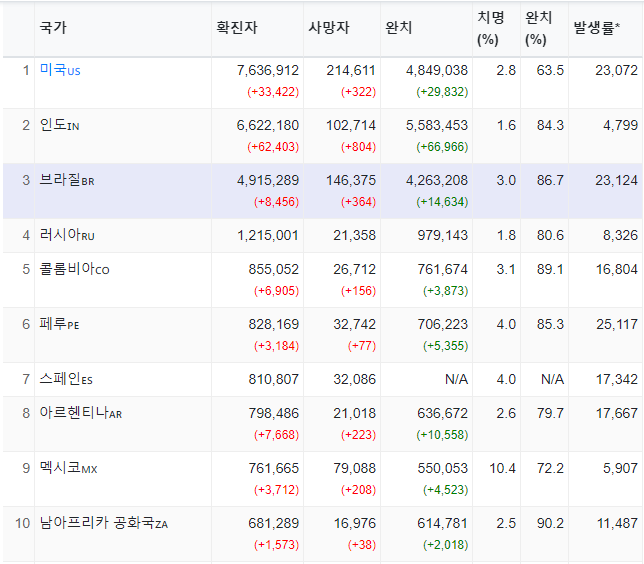Screen dimensions: 644x564
Task: Click the 완치 column header
Action: click(x=398, y=28)
